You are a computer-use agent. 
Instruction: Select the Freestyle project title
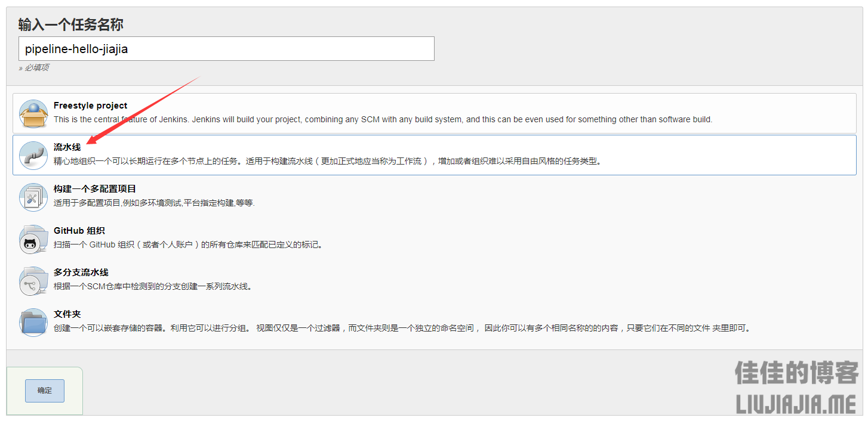pos(90,106)
